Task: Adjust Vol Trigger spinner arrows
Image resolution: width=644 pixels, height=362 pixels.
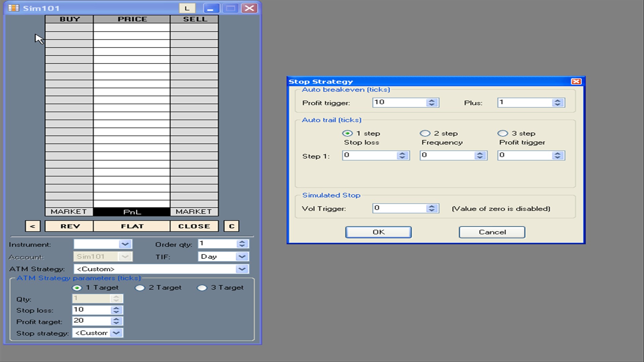Action: tap(432, 208)
